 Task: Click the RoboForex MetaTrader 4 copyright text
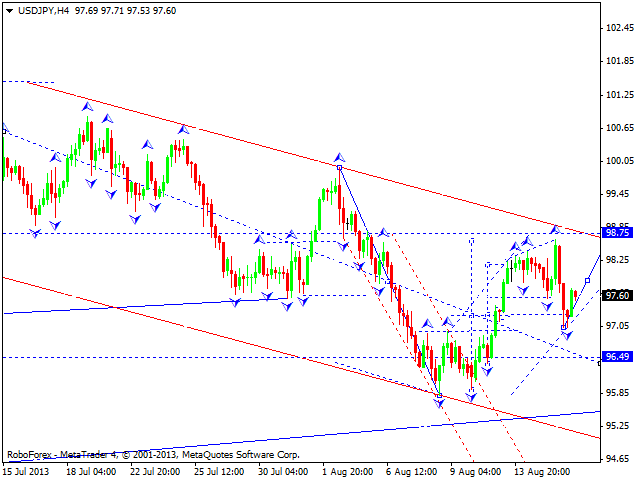[153, 455]
